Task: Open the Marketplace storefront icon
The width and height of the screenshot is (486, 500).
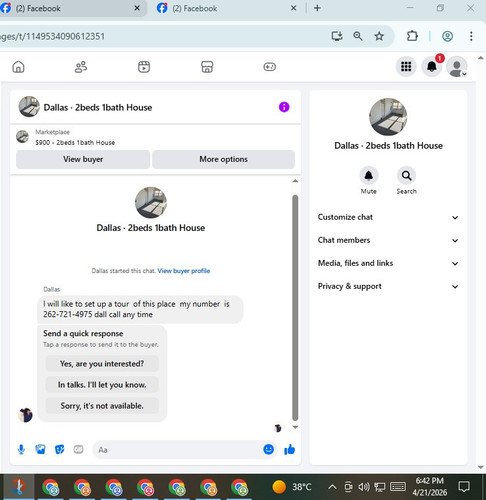Action: click(207, 67)
